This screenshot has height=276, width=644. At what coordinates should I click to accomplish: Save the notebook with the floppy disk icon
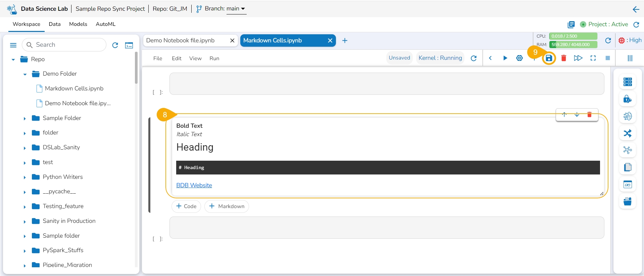click(549, 58)
